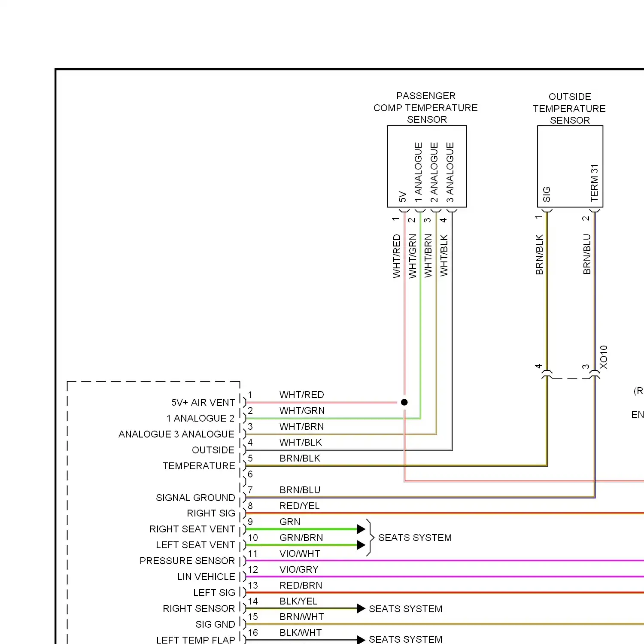
Task: Select the horizontal BRN/BLU label at pin 7
Action: (x=300, y=490)
